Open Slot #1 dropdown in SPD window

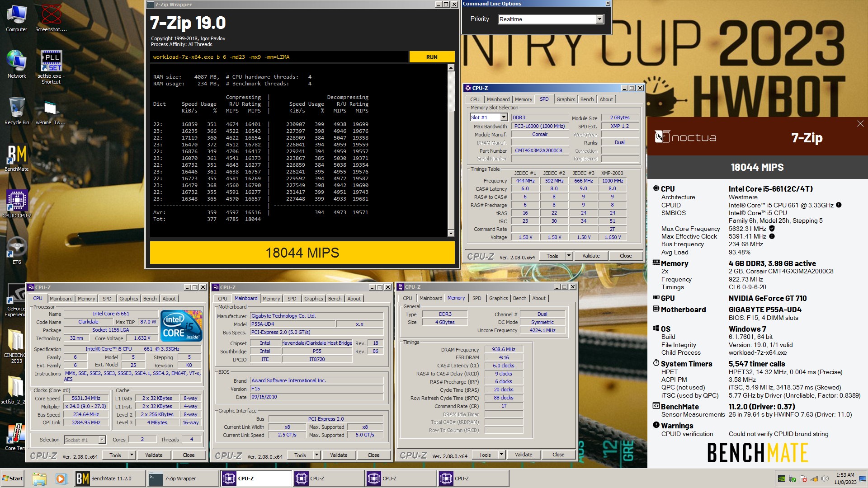(504, 117)
